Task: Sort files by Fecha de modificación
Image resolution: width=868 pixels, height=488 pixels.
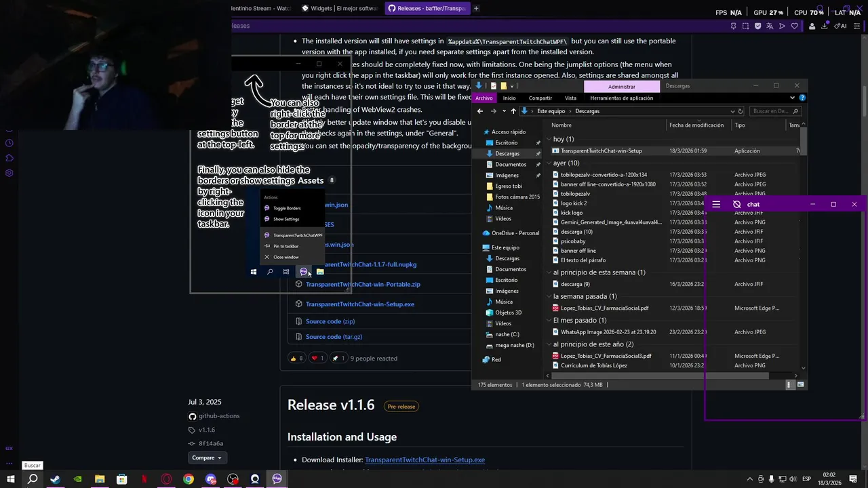Action: click(696, 125)
